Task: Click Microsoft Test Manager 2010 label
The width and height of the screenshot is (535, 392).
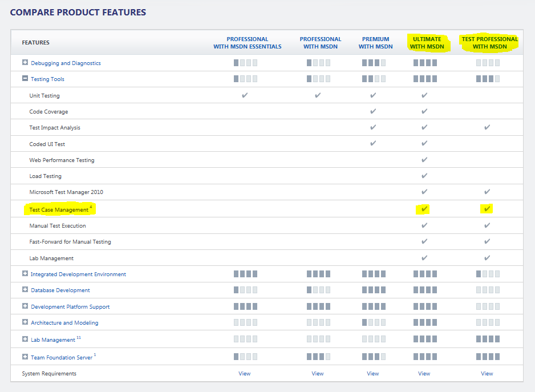Action: pos(66,192)
